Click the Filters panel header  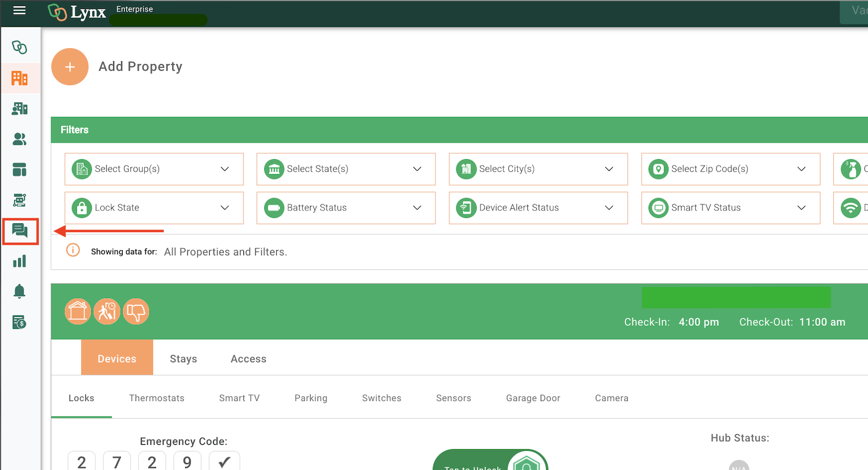click(459, 130)
